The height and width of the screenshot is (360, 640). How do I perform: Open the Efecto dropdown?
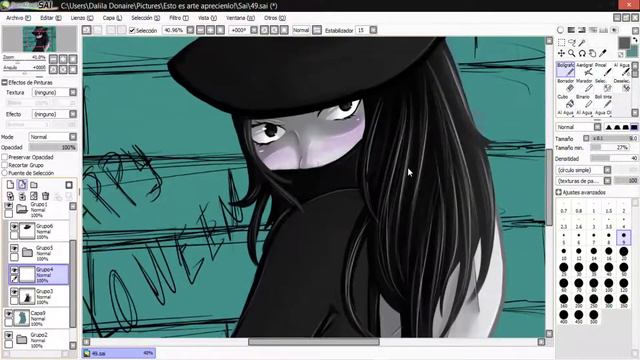[54, 114]
